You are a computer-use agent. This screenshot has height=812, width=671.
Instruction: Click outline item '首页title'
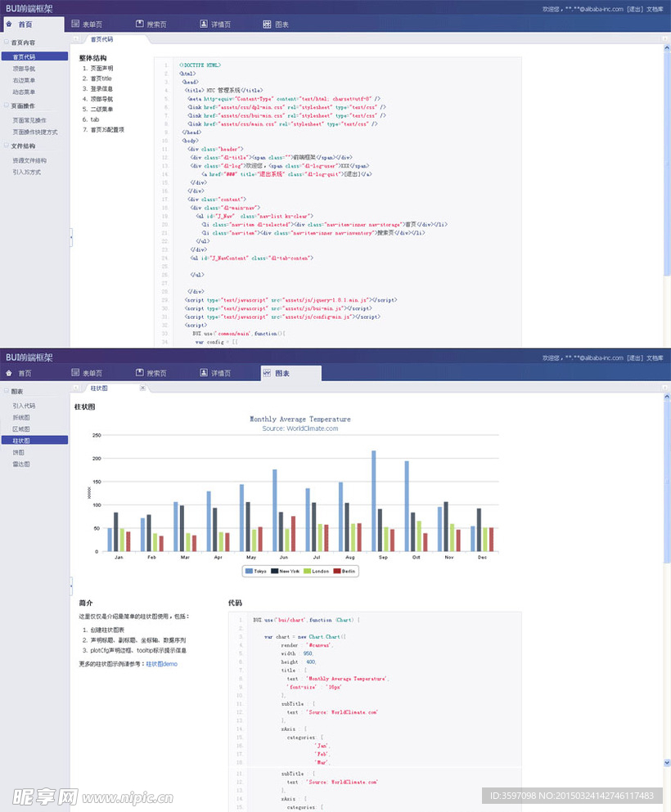pyautogui.click(x=101, y=79)
